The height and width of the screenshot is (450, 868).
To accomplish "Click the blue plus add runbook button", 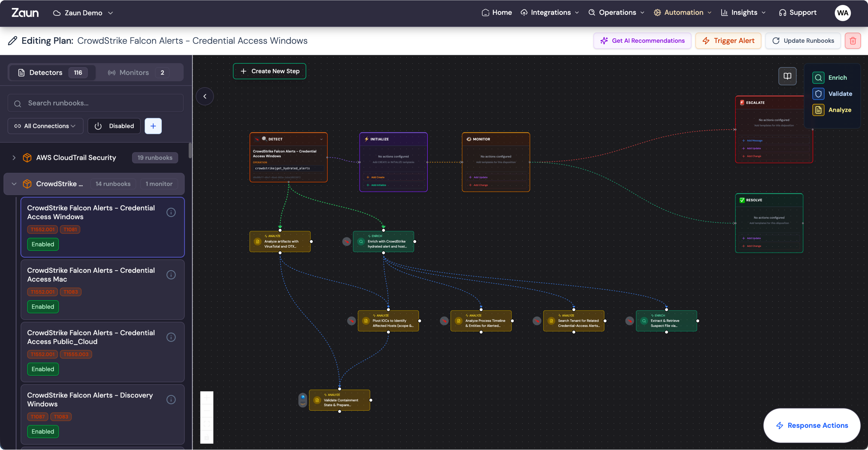I will (153, 126).
